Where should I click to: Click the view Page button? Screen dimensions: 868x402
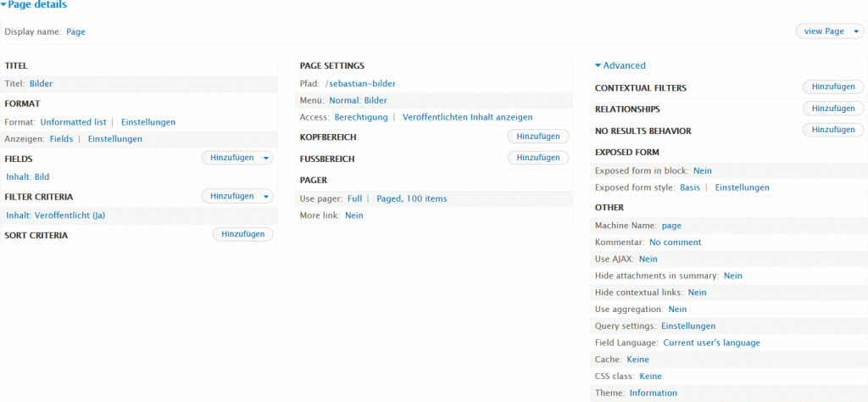click(x=823, y=31)
